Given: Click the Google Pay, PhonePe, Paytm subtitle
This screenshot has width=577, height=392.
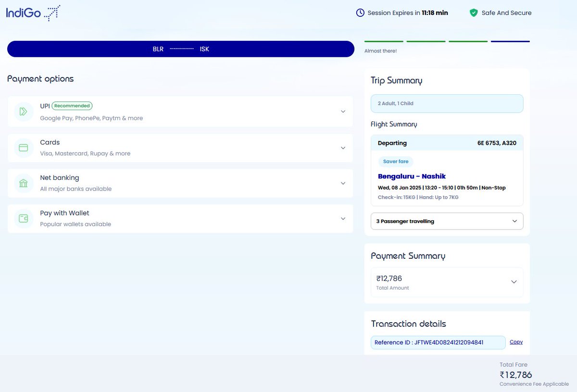Looking at the screenshot, I should coord(91,118).
